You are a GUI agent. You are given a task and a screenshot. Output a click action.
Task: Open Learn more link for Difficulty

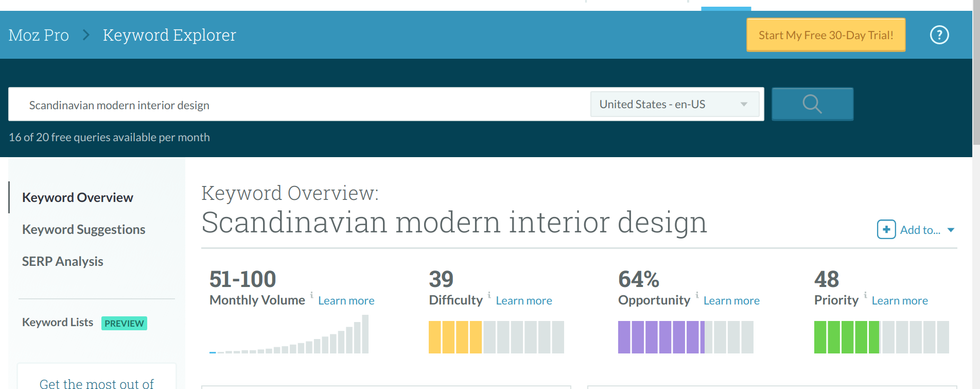tap(523, 300)
